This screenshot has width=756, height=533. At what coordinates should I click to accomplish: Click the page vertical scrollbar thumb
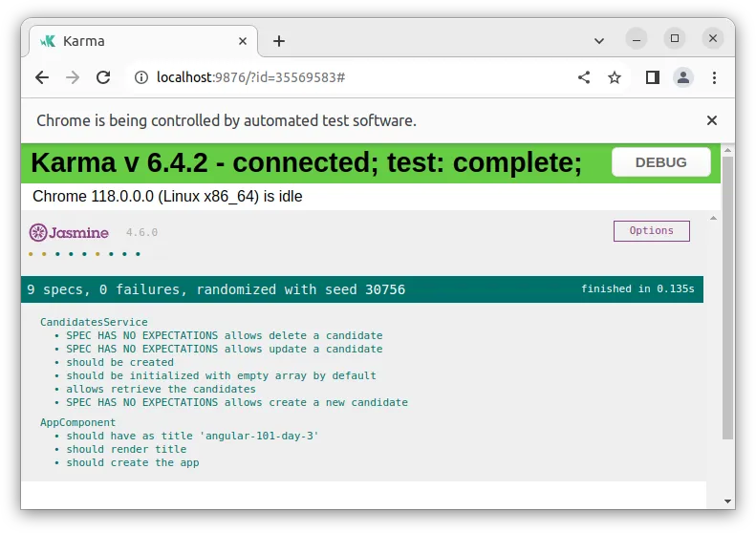tap(728, 297)
